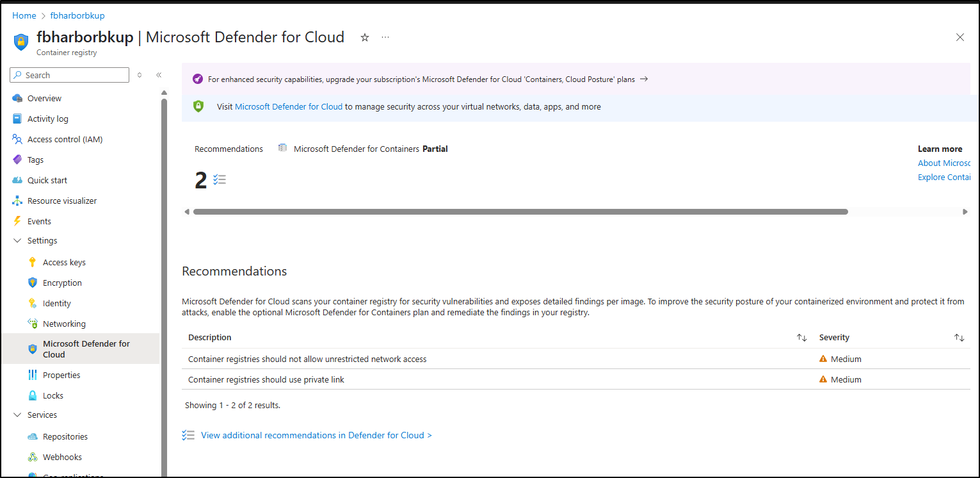Click the Access control (IAM) people icon
980x478 pixels.
(x=17, y=139)
